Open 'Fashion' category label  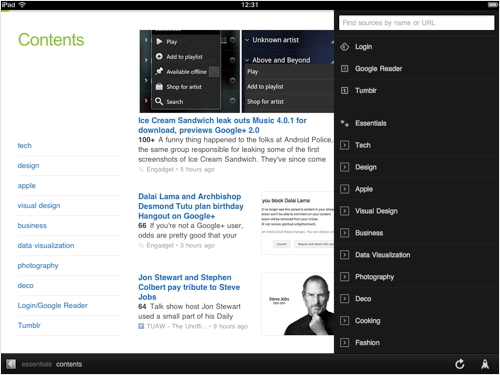(367, 343)
